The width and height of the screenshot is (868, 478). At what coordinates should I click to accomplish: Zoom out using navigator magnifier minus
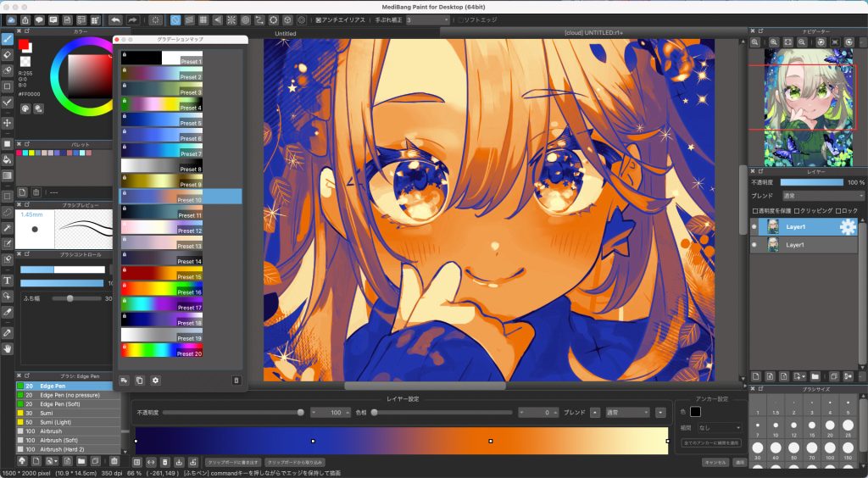(802, 42)
